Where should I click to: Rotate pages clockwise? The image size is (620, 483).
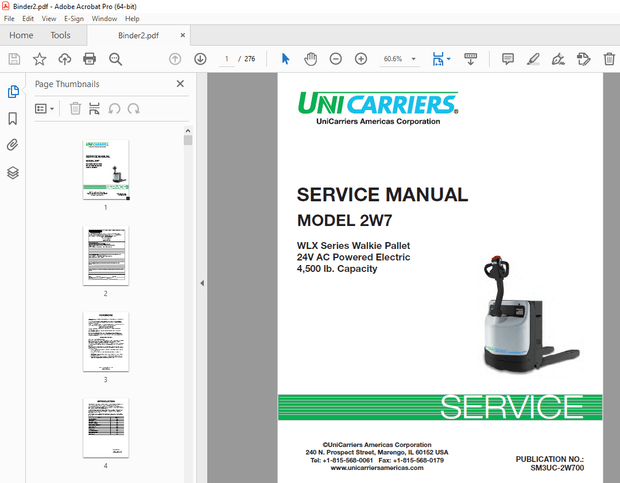click(134, 109)
